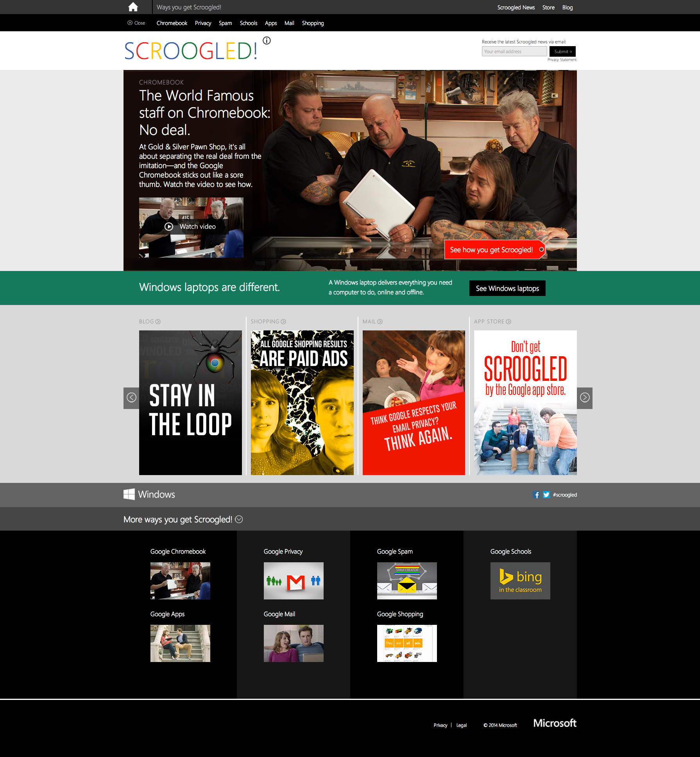Click the SHOPPING section arrow icon
Screen dimensions: 700x757
283,321
